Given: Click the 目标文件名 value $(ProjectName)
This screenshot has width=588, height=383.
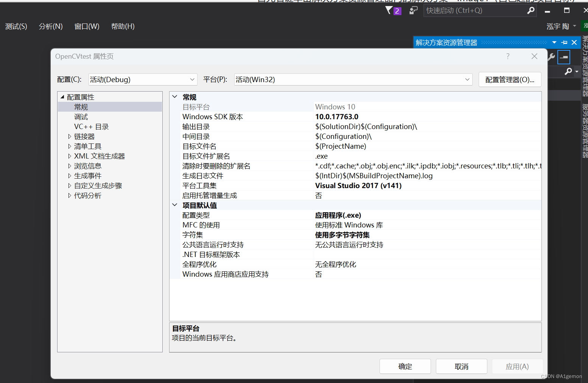Looking at the screenshot, I should (x=428, y=146).
